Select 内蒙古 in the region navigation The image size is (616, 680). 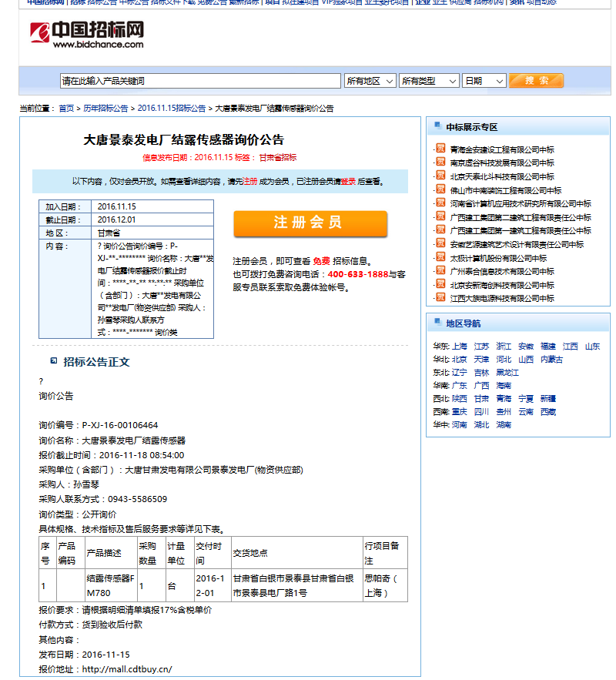tap(551, 360)
